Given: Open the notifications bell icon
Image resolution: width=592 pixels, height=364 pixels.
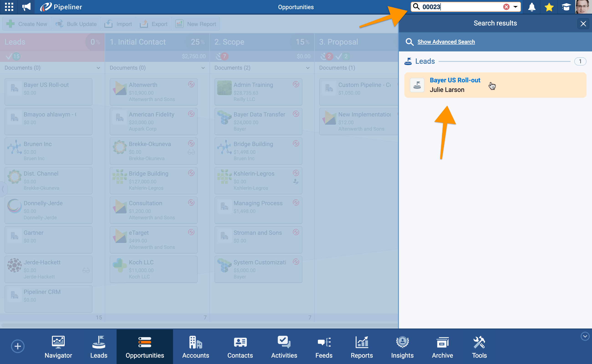Looking at the screenshot, I should tap(531, 7).
